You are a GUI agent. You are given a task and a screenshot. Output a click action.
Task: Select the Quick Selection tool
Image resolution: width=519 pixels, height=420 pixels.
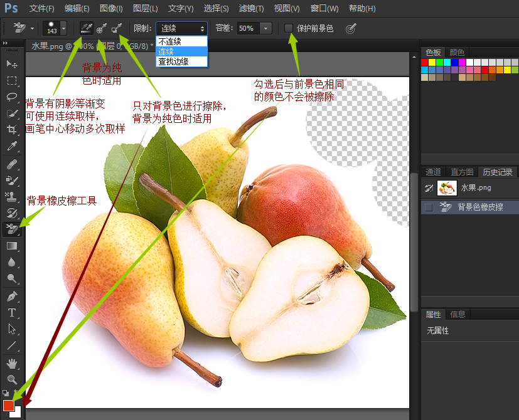coord(12,113)
